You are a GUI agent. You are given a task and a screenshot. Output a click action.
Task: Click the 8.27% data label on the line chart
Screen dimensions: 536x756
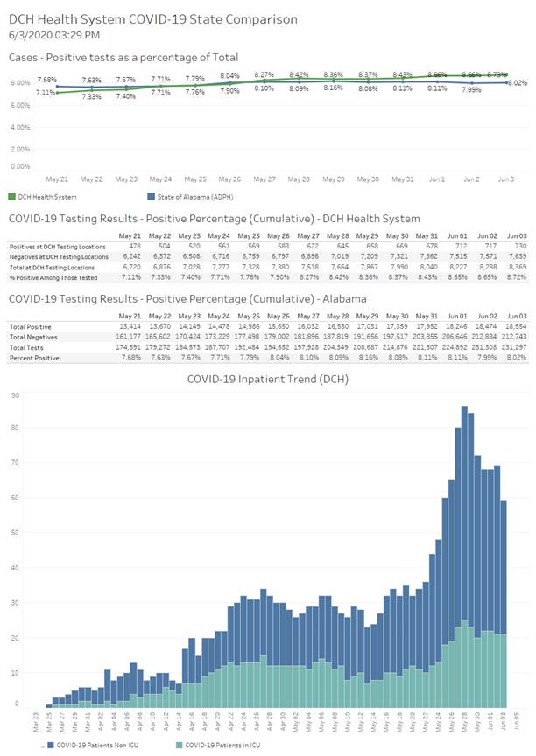click(x=264, y=74)
